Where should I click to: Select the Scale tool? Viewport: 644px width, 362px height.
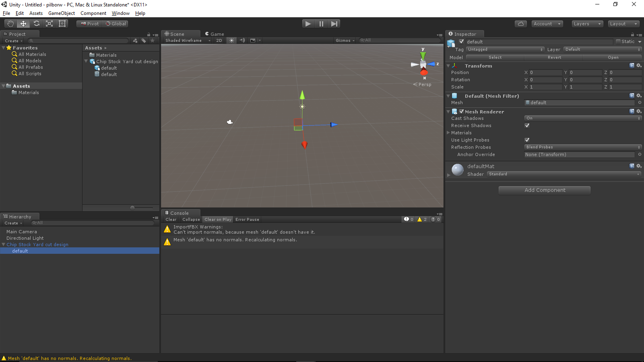tap(49, 24)
